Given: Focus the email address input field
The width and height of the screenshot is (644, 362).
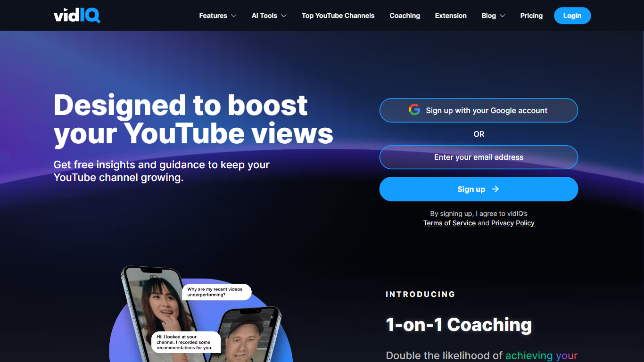Looking at the screenshot, I should (479, 157).
